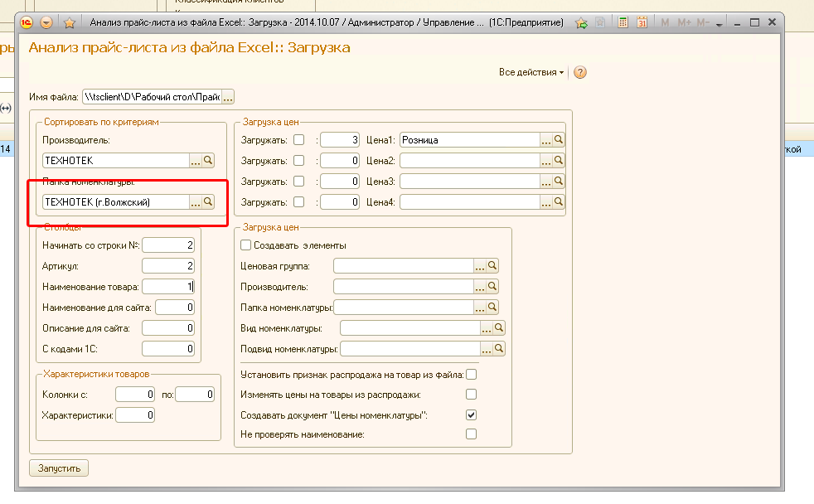Enable the first Загружать checkbox for Цена1

tap(299, 139)
